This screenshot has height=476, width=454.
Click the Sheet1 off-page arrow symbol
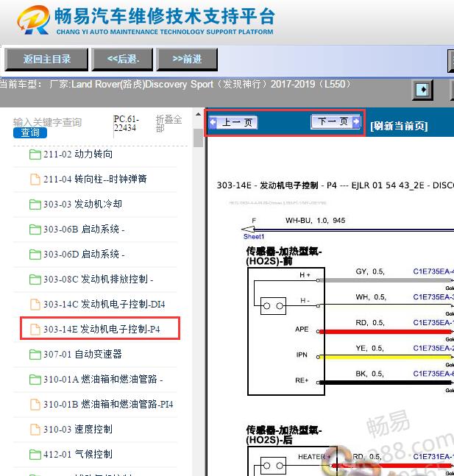coord(248,230)
